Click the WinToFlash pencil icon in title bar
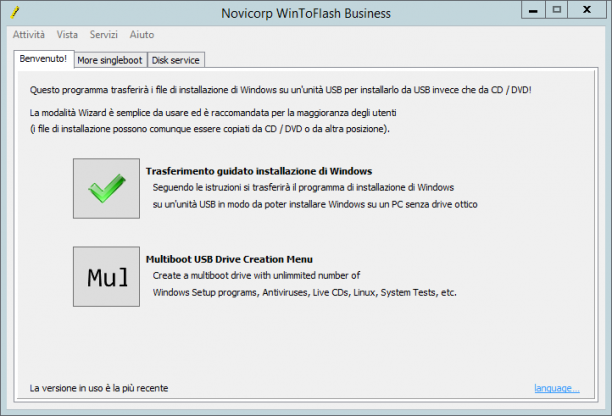This screenshot has height=416, width=612. point(15,12)
